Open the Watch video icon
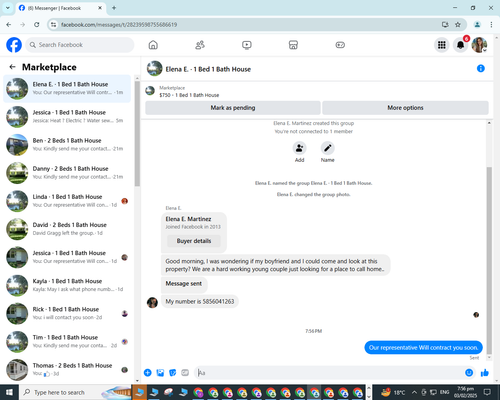Viewport: 500px width, 400px height. tap(247, 45)
